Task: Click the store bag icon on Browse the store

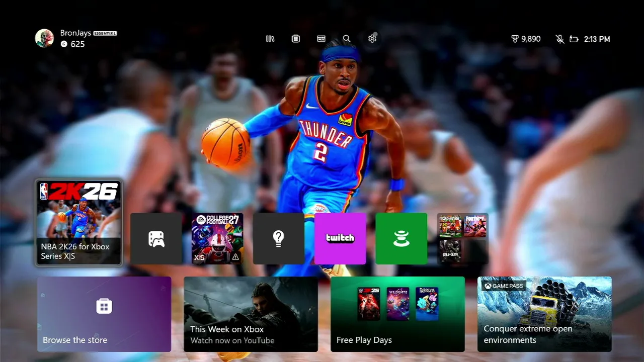Action: (104, 306)
